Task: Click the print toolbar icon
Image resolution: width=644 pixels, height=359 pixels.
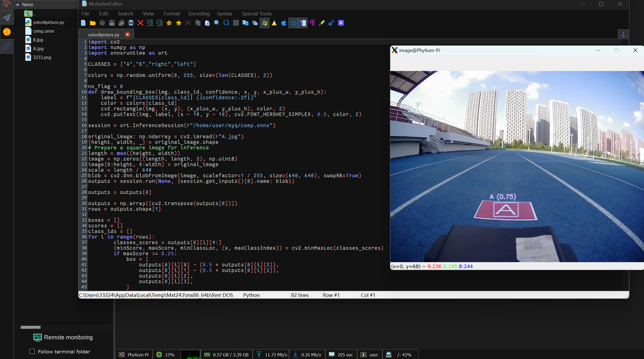Action: (x=131, y=23)
